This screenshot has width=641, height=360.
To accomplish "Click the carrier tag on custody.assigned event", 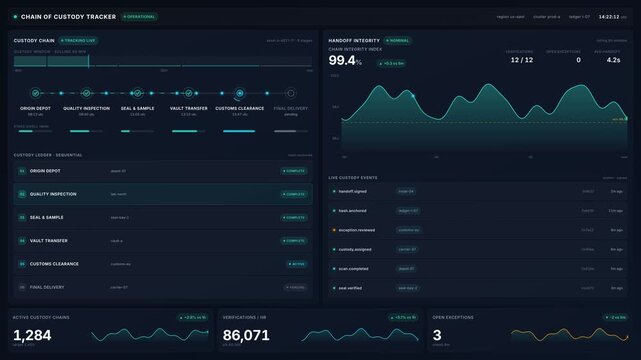I will coord(407,249).
